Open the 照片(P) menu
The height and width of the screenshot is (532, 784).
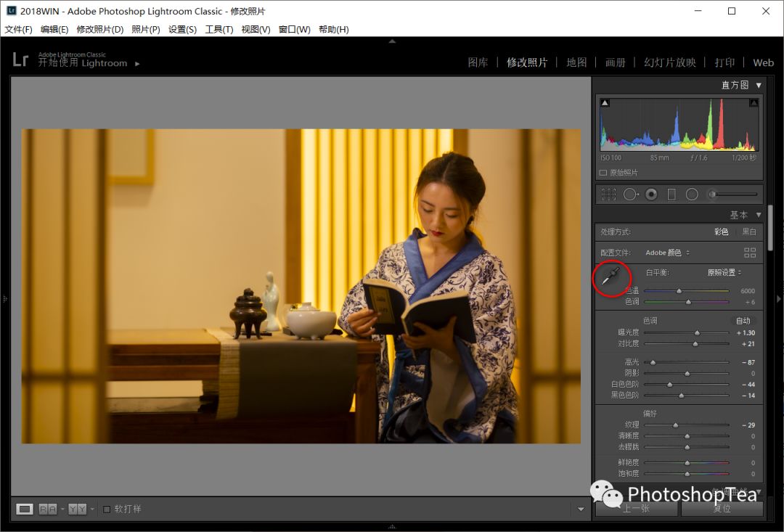coord(146,30)
